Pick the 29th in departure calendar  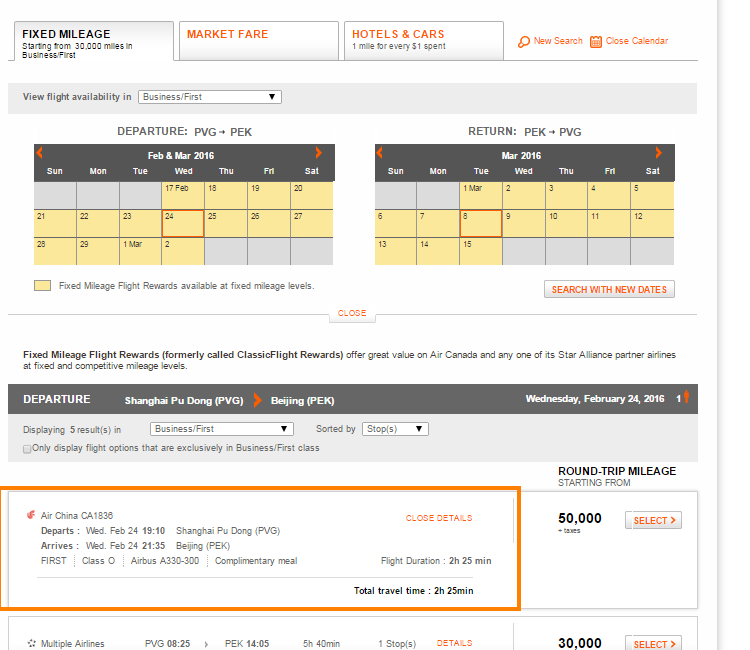[98, 252]
